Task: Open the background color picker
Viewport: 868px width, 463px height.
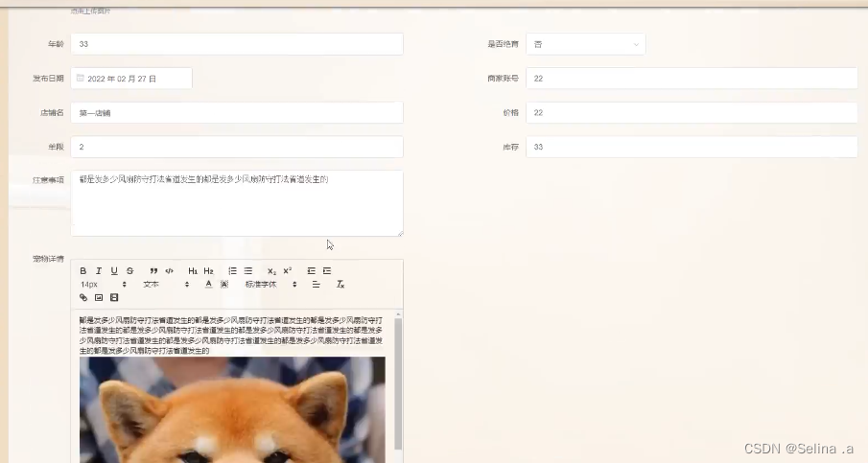Action: click(x=224, y=285)
